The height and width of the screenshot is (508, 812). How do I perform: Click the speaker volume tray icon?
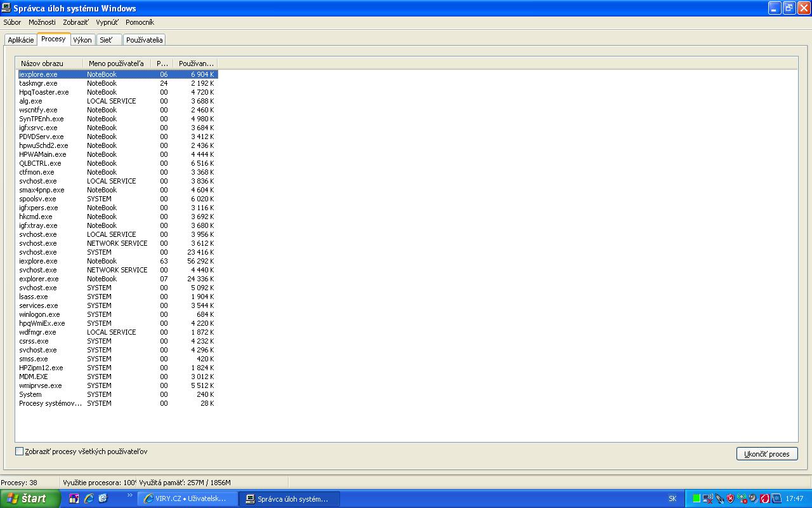pyautogui.click(x=753, y=498)
